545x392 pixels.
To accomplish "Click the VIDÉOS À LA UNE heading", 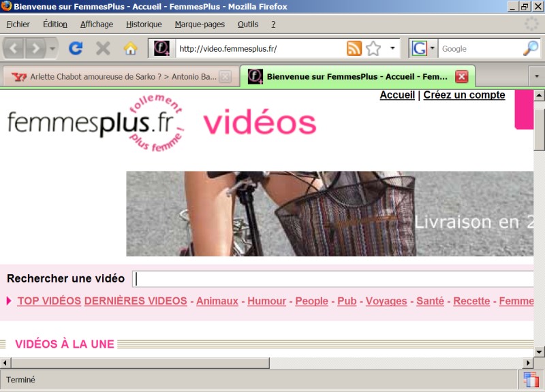I will (x=65, y=344).
